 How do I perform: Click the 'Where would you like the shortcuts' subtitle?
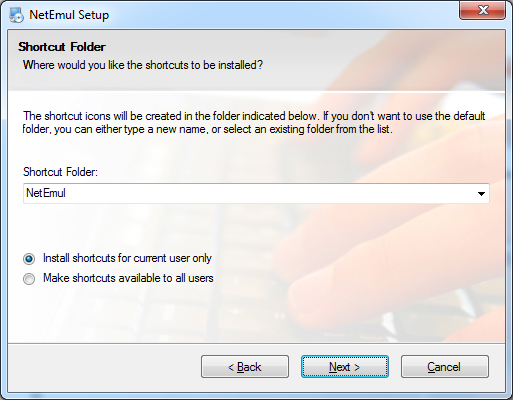pyautogui.click(x=143, y=65)
